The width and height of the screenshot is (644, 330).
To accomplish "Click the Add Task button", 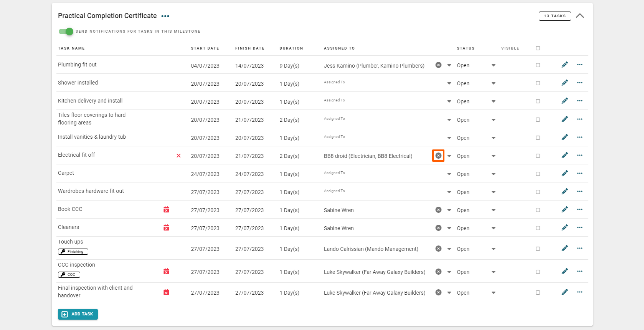I will pyautogui.click(x=78, y=314).
